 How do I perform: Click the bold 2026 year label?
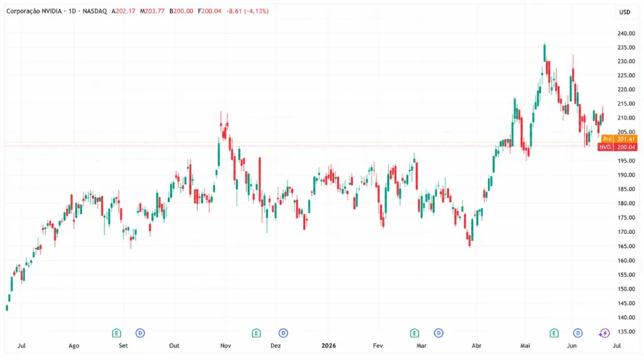click(x=328, y=346)
